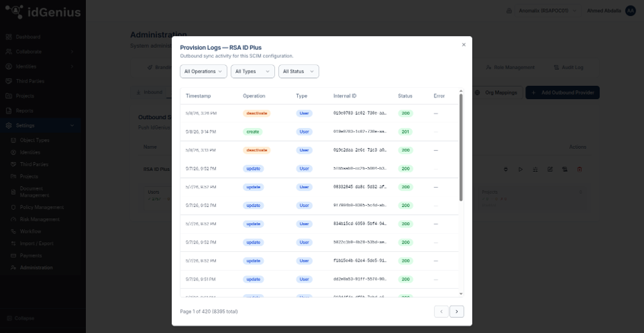Click the Internal ID column header

(345, 96)
